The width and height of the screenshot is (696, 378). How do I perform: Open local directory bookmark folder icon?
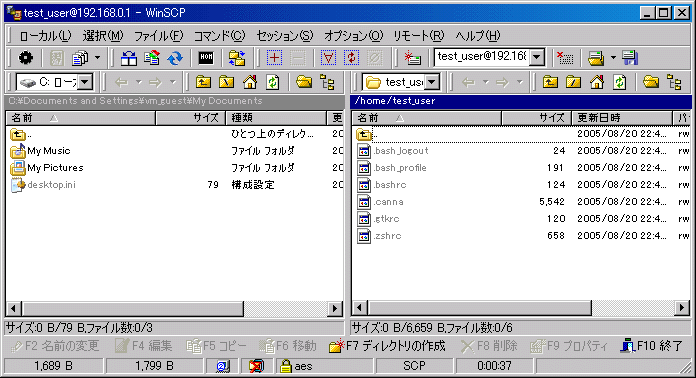[304, 82]
